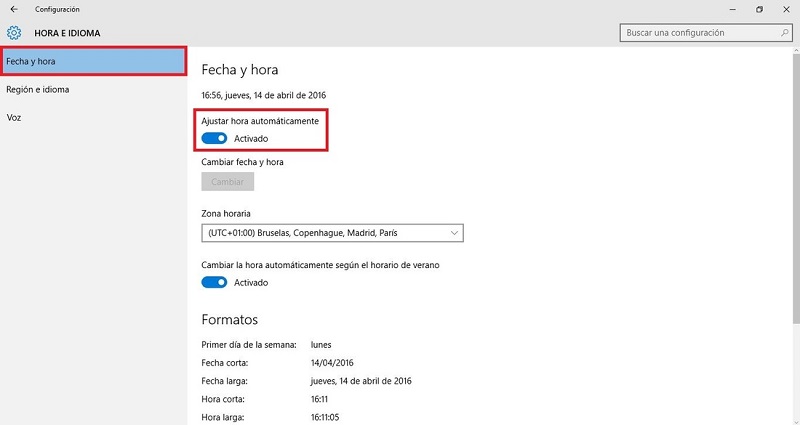Image resolution: width=800 pixels, height=425 pixels.
Task: Click the gear icon beside HORA E IDIOMA
Action: [14, 33]
